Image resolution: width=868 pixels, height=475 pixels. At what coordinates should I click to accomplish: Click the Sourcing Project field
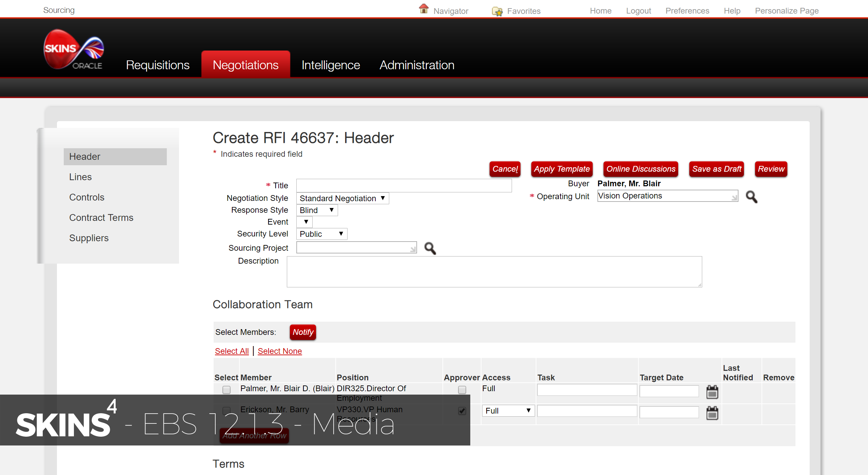pyautogui.click(x=357, y=248)
